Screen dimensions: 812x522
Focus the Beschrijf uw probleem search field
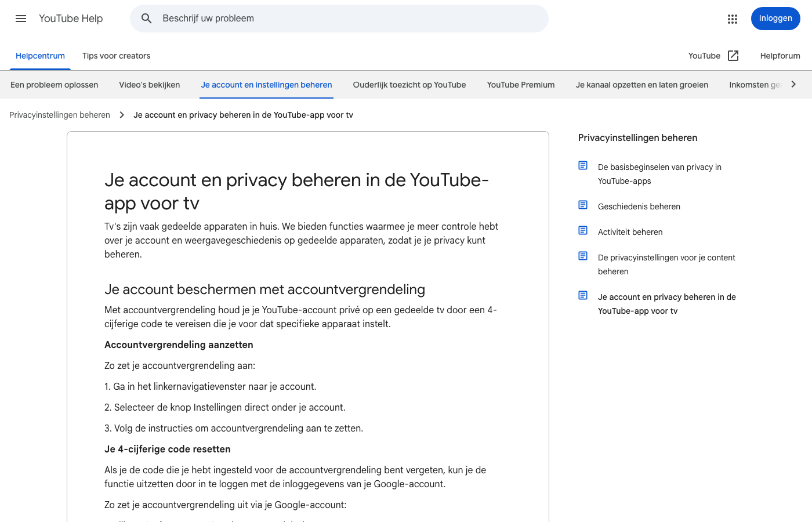[339, 19]
